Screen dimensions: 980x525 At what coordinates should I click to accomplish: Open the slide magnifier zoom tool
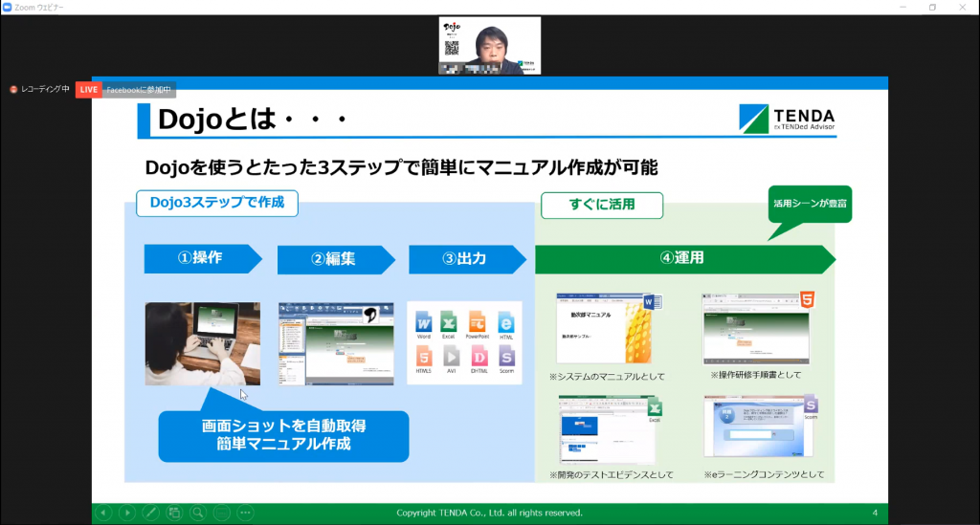[198, 513]
